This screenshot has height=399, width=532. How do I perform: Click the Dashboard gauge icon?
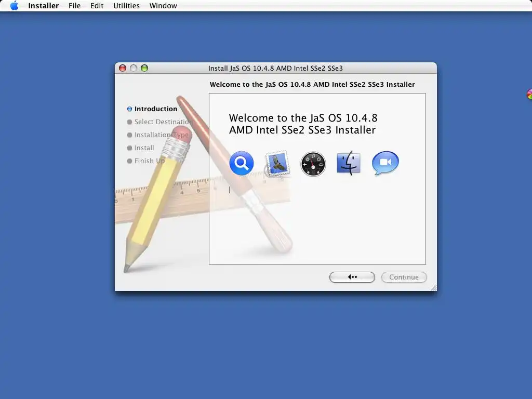point(313,164)
